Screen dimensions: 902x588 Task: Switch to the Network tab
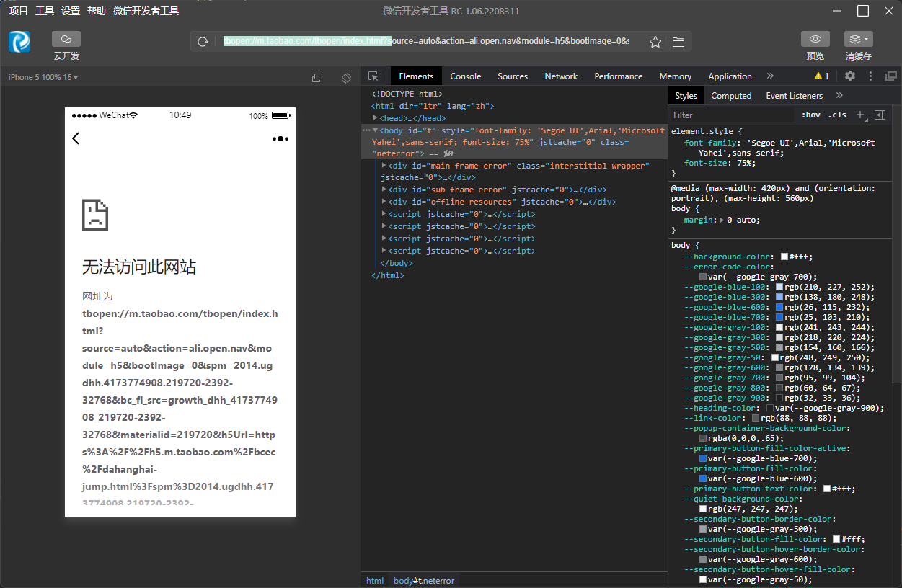tap(561, 76)
